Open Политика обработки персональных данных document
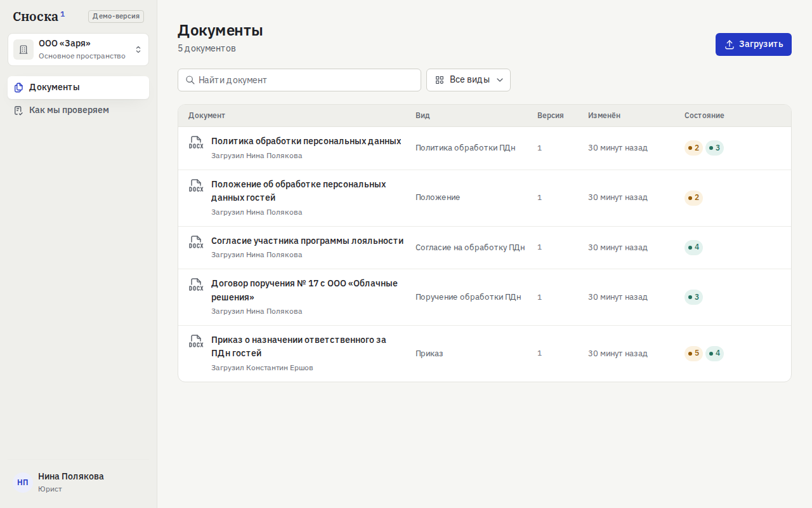Viewport: 812px width, 508px height. 306,141
